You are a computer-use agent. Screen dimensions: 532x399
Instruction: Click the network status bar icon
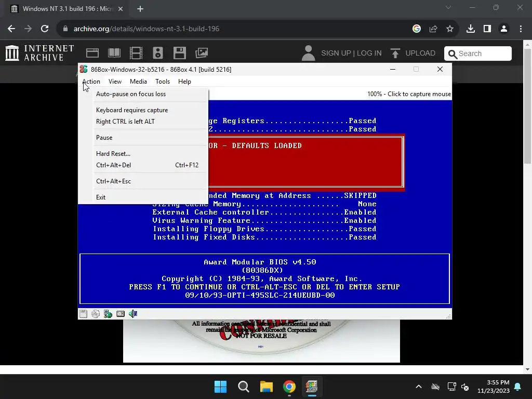coord(108,314)
